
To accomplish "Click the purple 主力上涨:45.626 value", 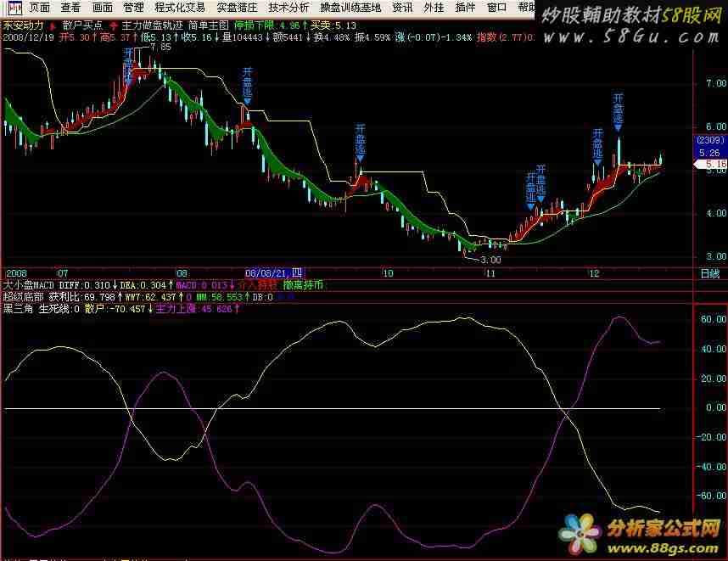I will pyautogui.click(x=193, y=309).
